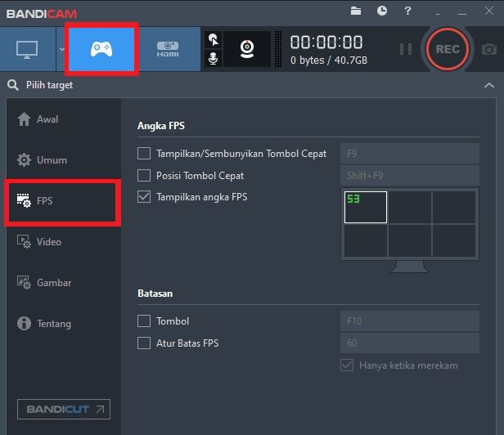
Task: Start recording with REC button
Action: (447, 49)
